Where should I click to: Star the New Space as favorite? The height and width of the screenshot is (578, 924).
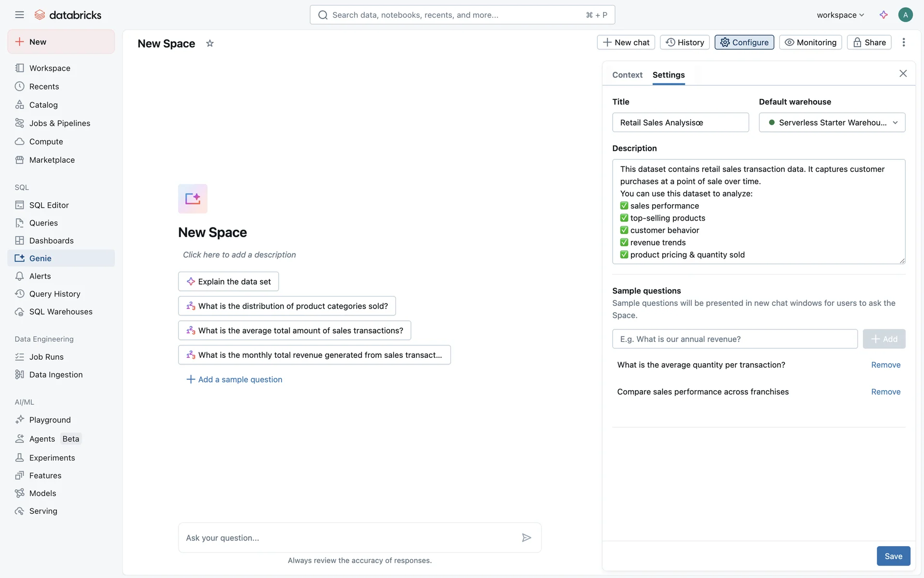coord(210,43)
